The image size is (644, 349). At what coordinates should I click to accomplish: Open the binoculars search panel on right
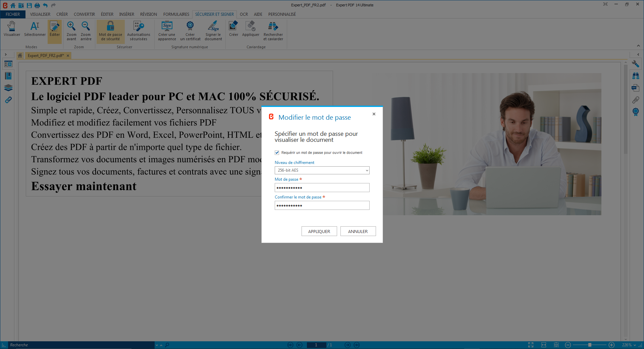636,76
